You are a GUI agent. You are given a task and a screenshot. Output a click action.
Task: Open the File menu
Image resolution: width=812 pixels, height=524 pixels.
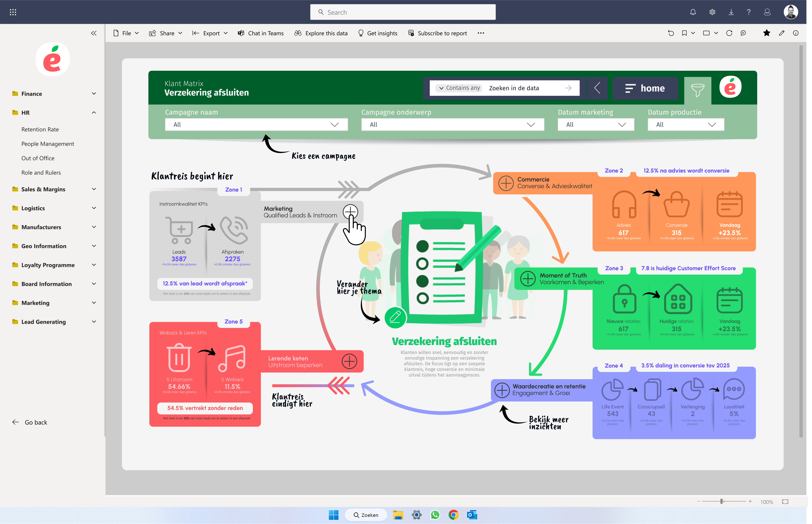click(x=126, y=33)
